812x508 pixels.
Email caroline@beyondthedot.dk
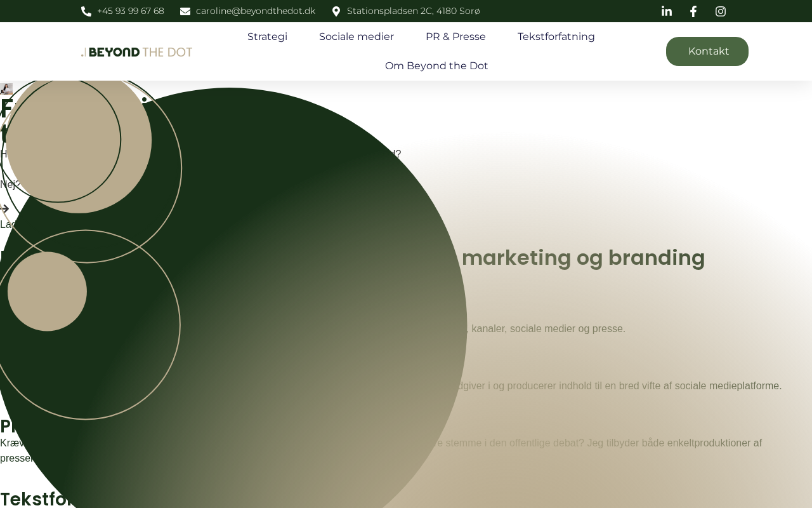tap(256, 11)
